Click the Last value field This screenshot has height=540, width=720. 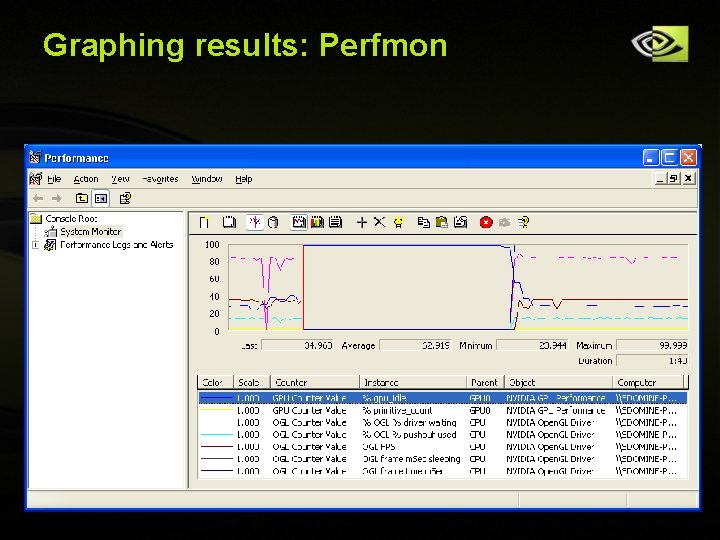(298, 345)
